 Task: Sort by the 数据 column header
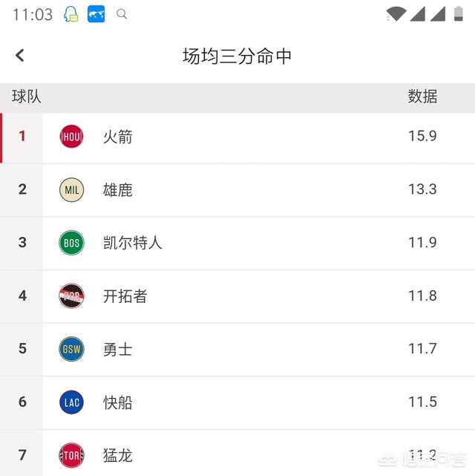click(422, 97)
